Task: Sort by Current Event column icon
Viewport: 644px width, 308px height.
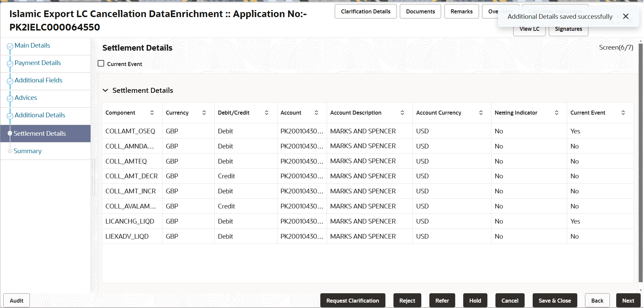Action: (623, 113)
